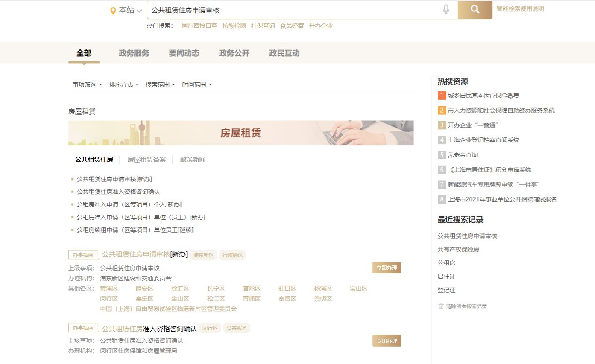Image resolution: width=595 pixels, height=364 pixels.
Task: Expand the 排序方式 sorting dropdown
Action: click(x=123, y=85)
